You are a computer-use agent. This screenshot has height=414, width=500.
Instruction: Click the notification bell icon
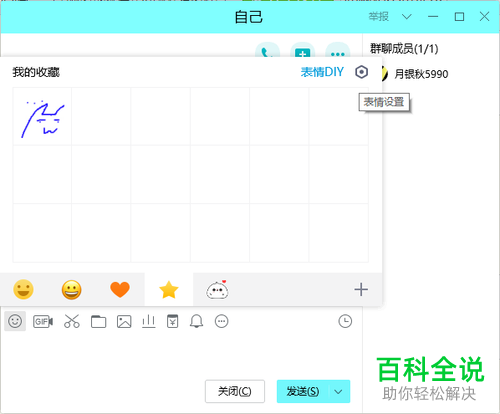196,321
